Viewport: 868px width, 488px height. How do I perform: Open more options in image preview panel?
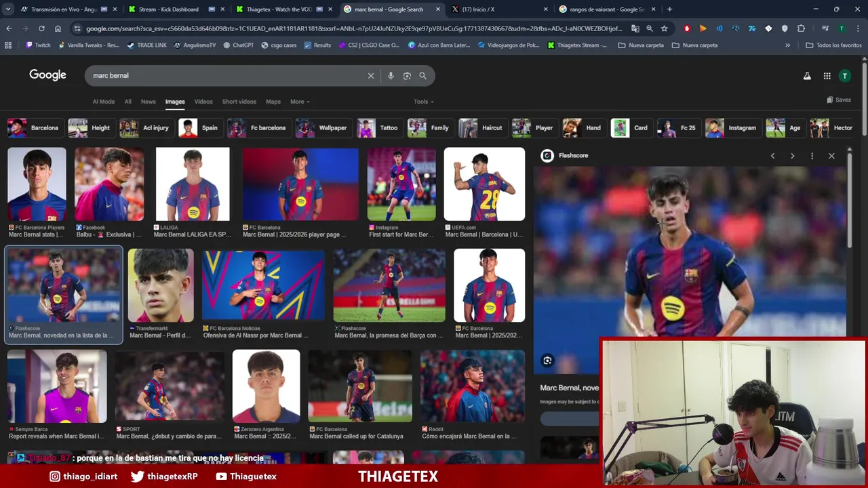tap(812, 156)
